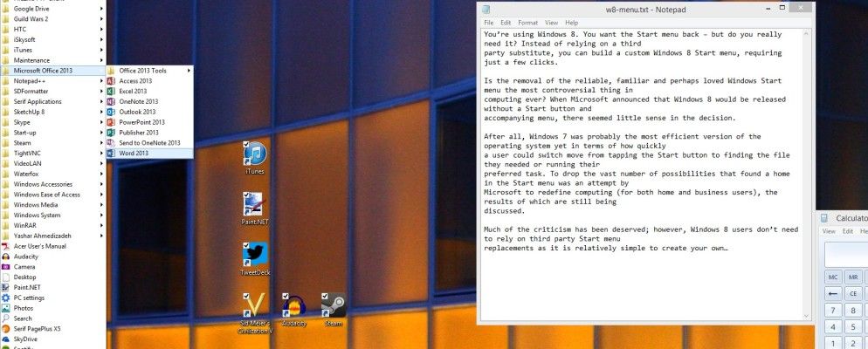Screen dimensions: 868x349
Task: Open the Steam program folder
Action: click(x=52, y=143)
